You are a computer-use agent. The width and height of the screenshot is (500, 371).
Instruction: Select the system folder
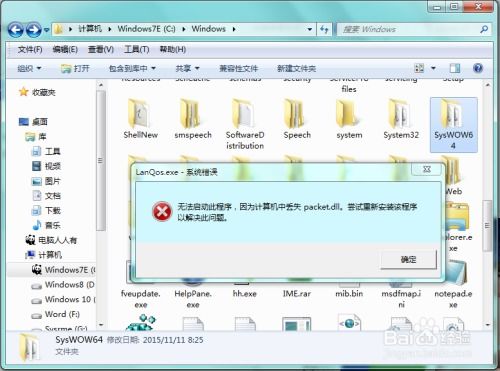(x=349, y=118)
